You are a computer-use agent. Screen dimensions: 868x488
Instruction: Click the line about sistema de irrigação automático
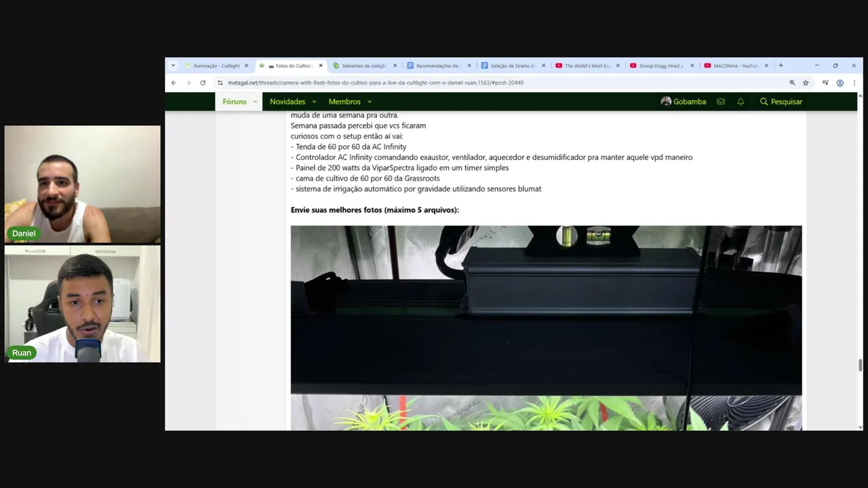tap(416, 189)
